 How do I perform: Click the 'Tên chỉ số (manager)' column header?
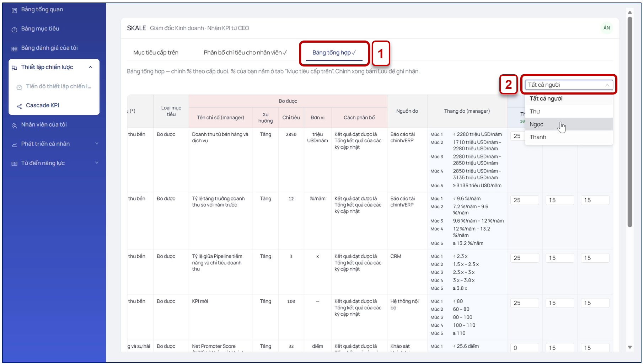click(x=221, y=118)
